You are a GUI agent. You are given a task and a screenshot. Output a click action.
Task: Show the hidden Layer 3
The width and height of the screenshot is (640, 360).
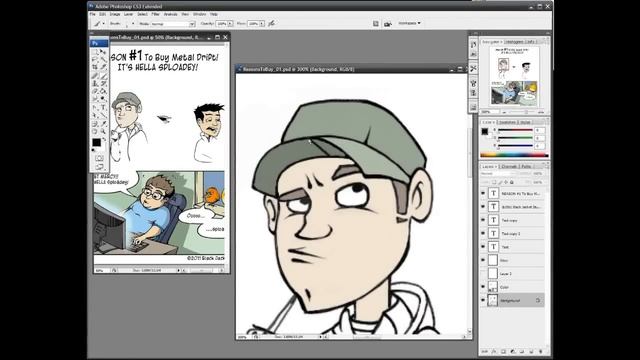click(x=483, y=273)
